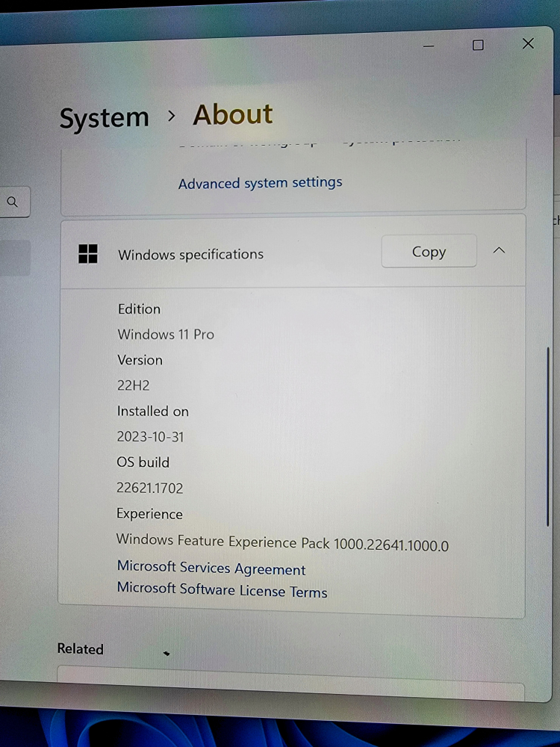Click the "22H2" version value
560x747 pixels.
pyautogui.click(x=134, y=385)
